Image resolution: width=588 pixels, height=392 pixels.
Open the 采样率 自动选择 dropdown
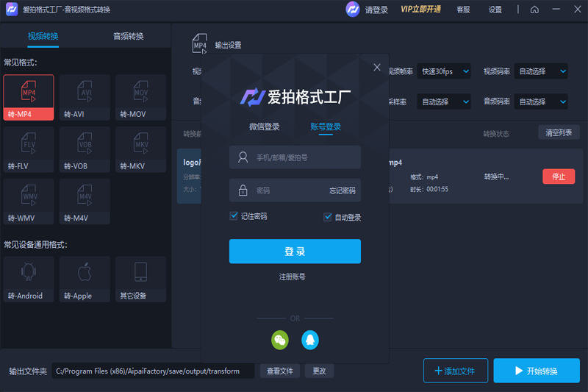[444, 101]
